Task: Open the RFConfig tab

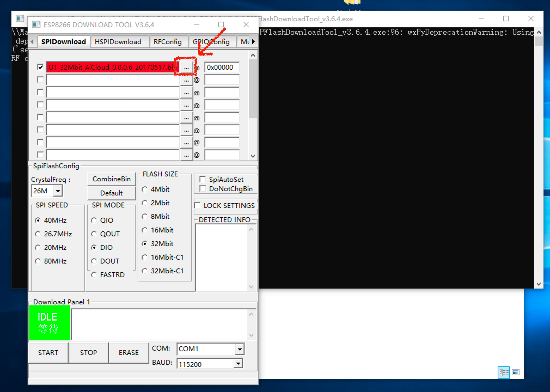Action: [x=167, y=42]
